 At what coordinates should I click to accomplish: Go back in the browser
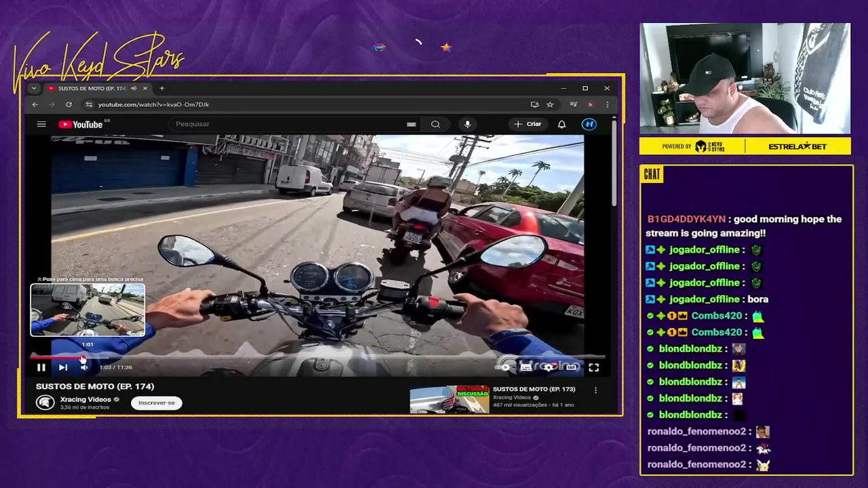(35, 104)
